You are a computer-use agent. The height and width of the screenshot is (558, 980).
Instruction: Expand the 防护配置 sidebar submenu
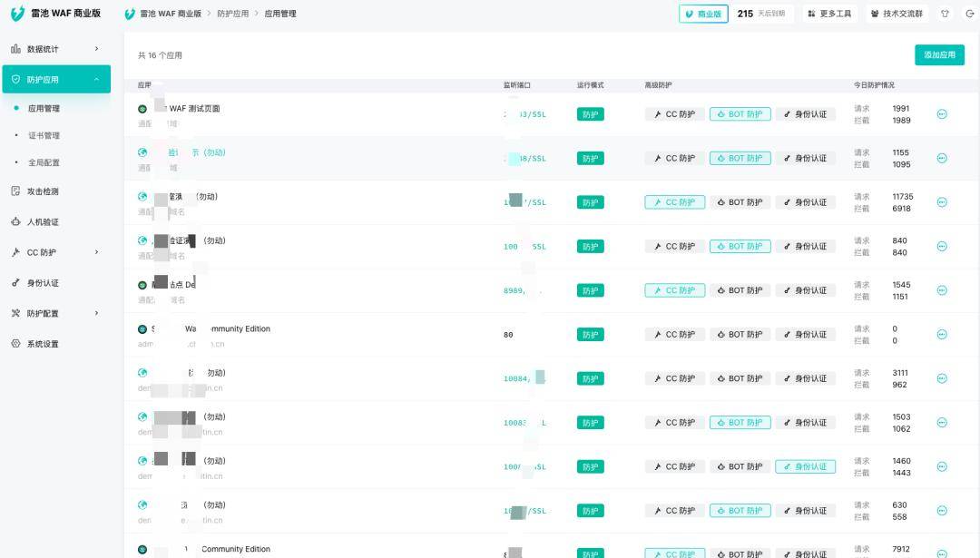tap(54, 313)
